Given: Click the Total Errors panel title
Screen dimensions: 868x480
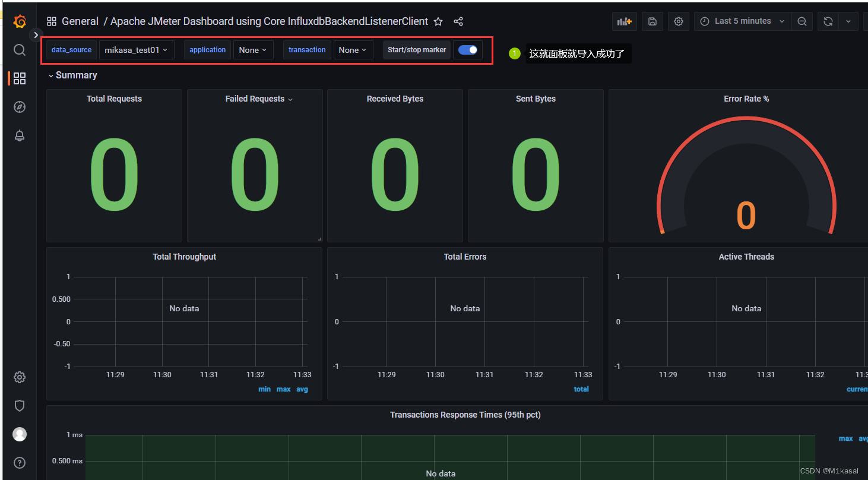Looking at the screenshot, I should click(x=465, y=257).
